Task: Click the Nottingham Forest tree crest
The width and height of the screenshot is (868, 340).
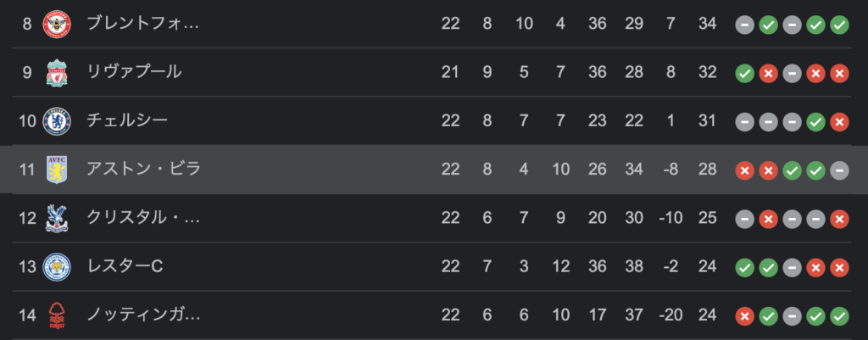Action: tap(57, 315)
